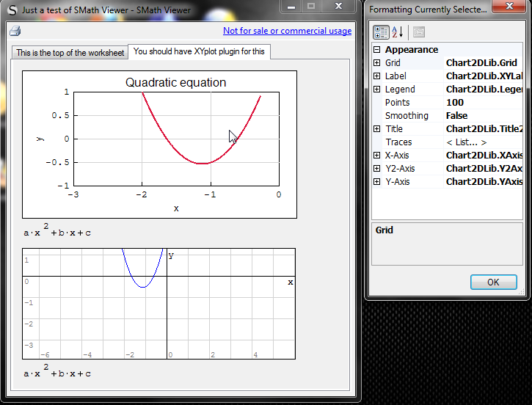
Task: Select the Traces list property row
Action: [x=411, y=142]
